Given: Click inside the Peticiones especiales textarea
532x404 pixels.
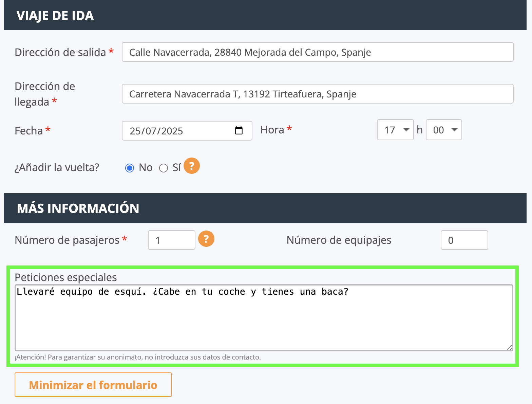Looking at the screenshot, I should (264, 318).
